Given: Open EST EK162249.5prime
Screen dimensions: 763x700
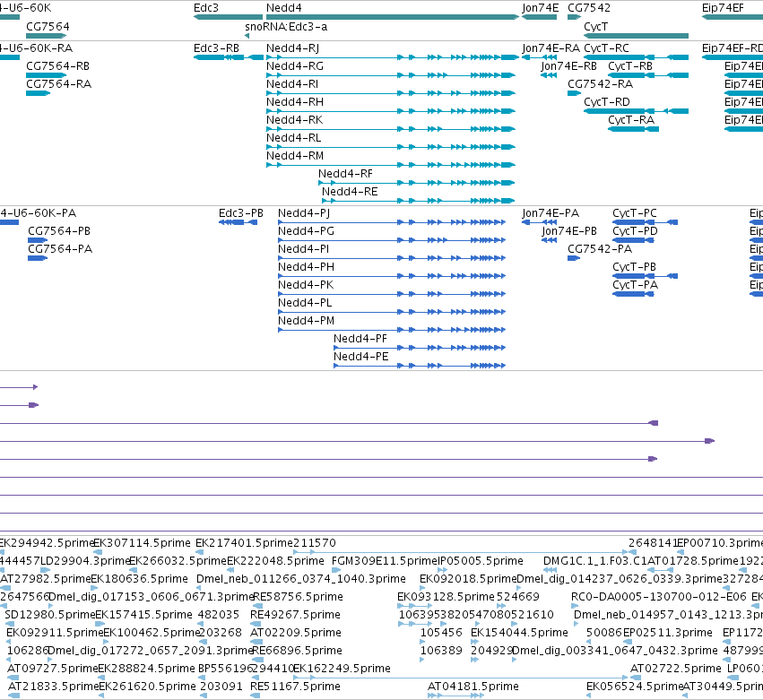Looking at the screenshot, I should click(342, 669).
